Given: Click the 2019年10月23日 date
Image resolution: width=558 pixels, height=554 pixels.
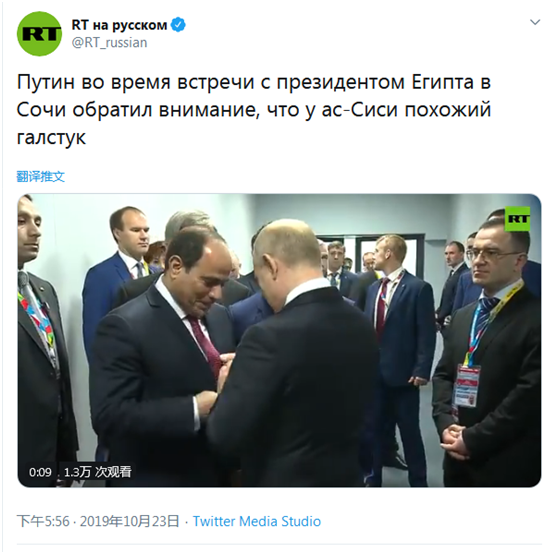Looking at the screenshot, I should click(x=130, y=521).
